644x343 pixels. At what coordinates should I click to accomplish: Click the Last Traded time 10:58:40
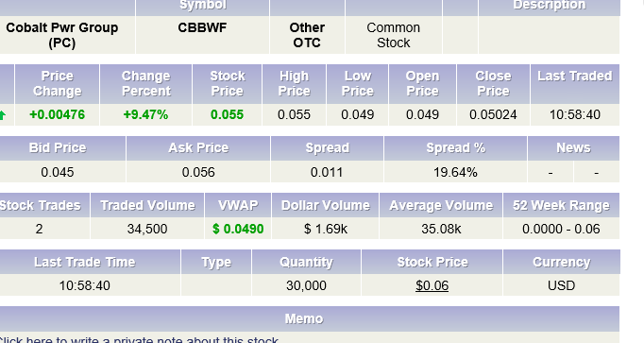575,114
